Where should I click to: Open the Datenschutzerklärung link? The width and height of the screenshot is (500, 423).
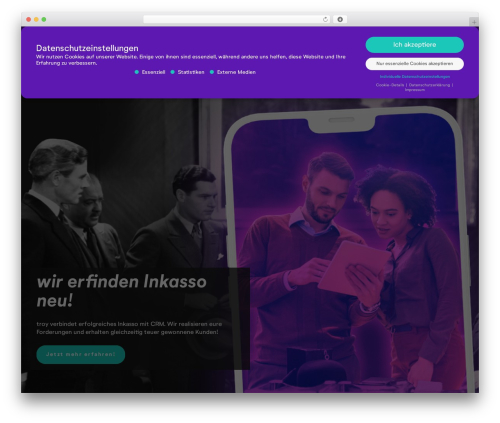click(x=429, y=85)
